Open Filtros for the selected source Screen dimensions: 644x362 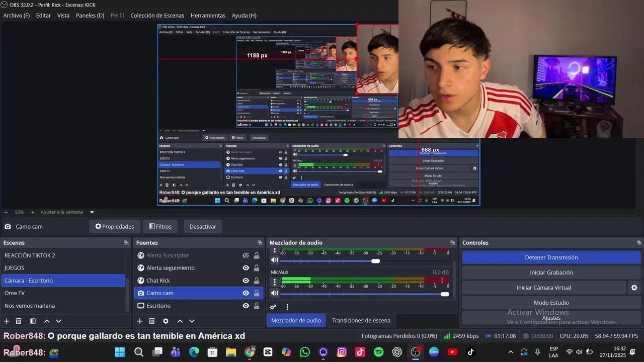[160, 227]
